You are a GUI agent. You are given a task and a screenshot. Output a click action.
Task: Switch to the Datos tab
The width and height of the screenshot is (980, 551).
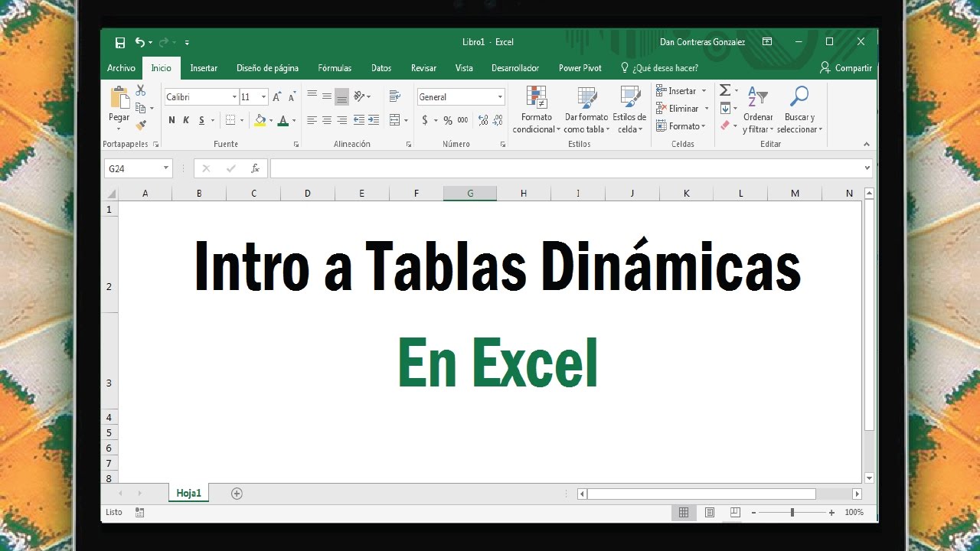click(x=381, y=68)
